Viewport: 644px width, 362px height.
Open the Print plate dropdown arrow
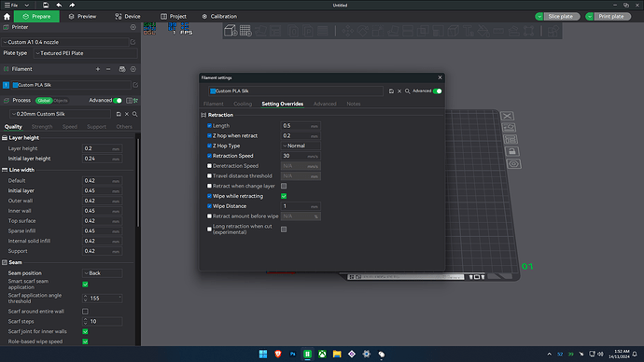point(590,17)
